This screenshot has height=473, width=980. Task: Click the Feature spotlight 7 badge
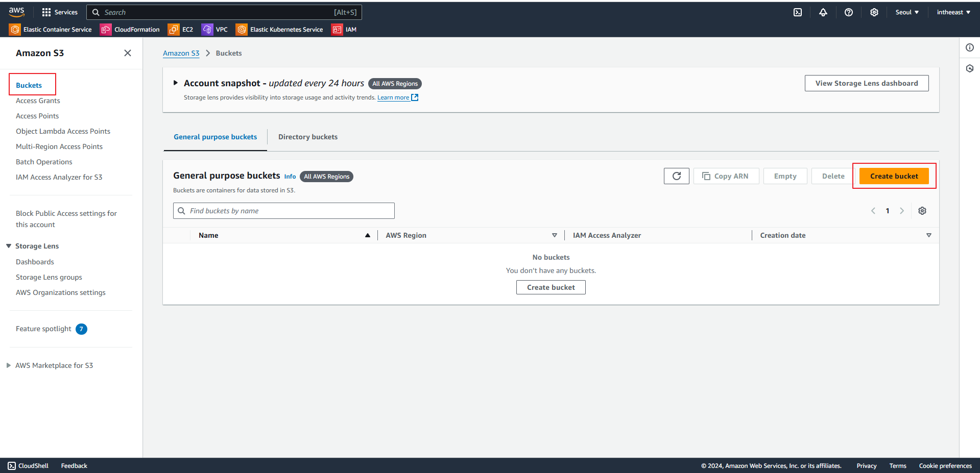click(x=81, y=329)
